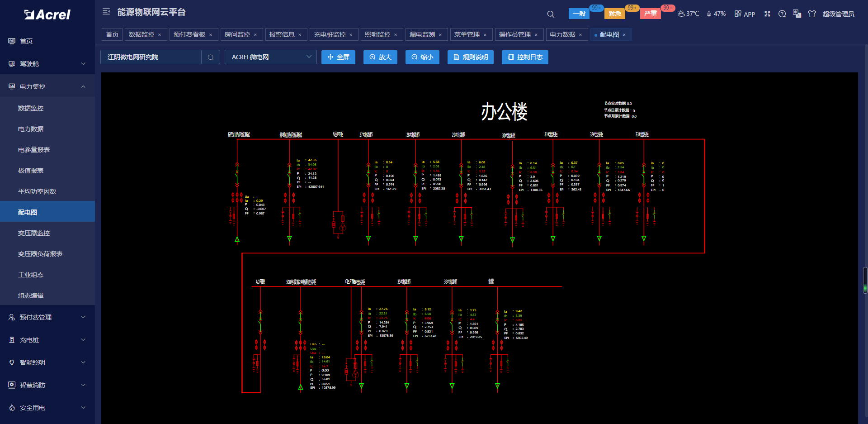Open the 紧急 alarm badge

(x=614, y=14)
